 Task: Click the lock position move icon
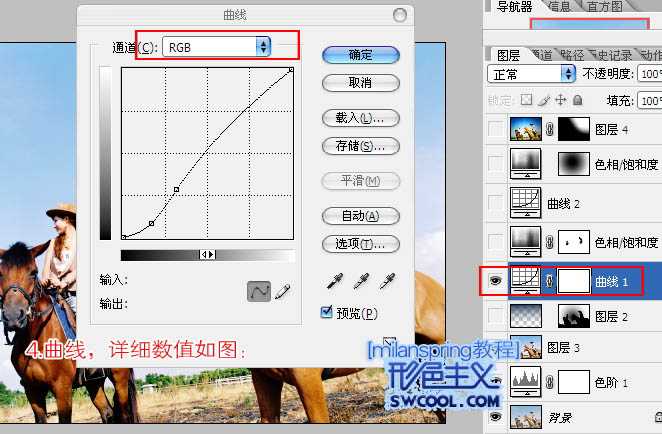(561, 100)
